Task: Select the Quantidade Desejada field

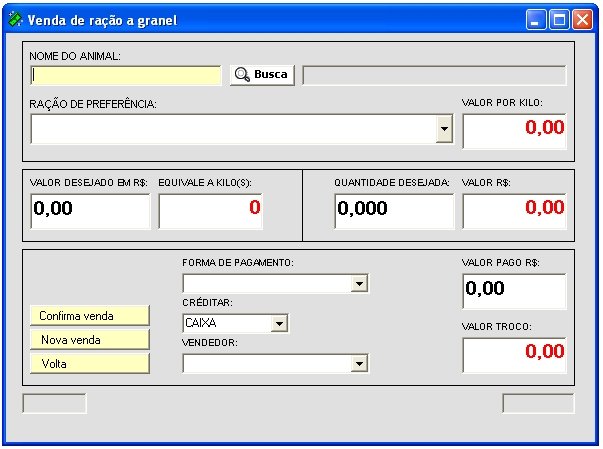Action: [393, 209]
